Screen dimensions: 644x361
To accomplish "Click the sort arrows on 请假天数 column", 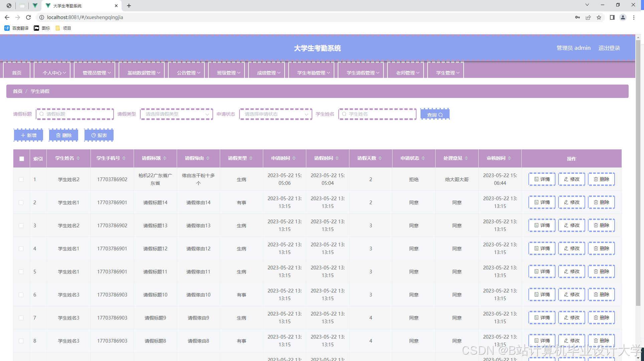I will point(380,158).
